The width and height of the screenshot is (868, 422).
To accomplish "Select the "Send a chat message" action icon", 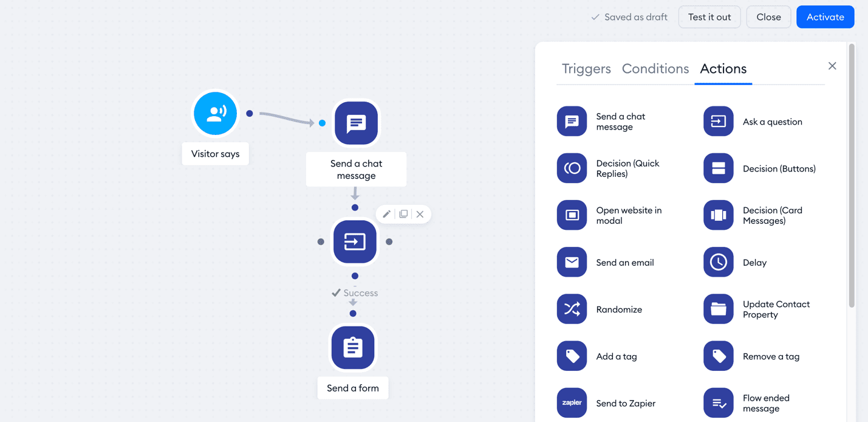I will pos(572,121).
